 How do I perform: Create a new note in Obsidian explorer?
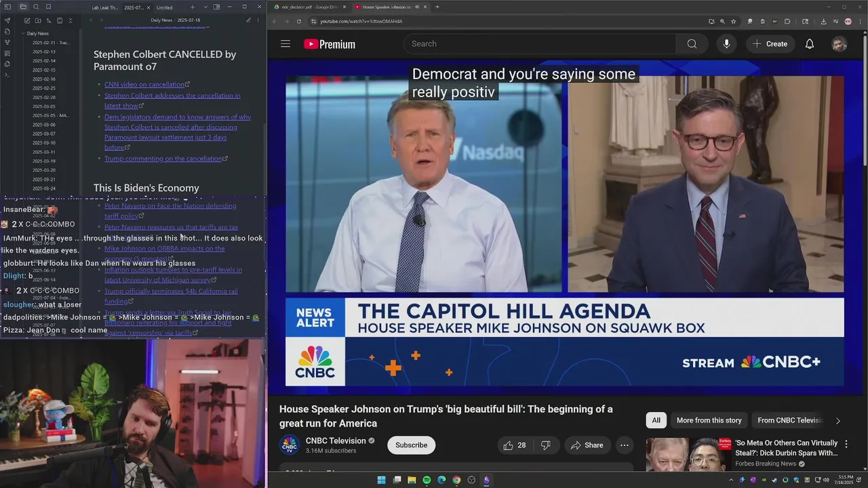pyautogui.click(x=27, y=21)
